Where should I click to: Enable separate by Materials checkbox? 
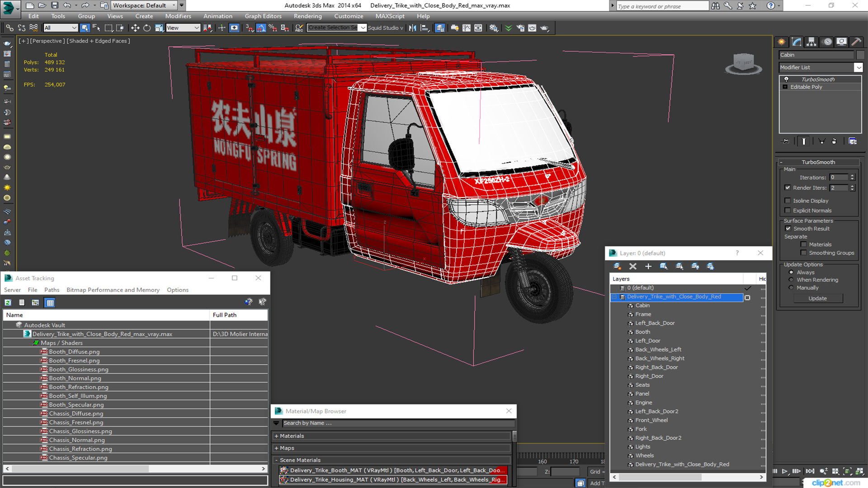pyautogui.click(x=803, y=244)
